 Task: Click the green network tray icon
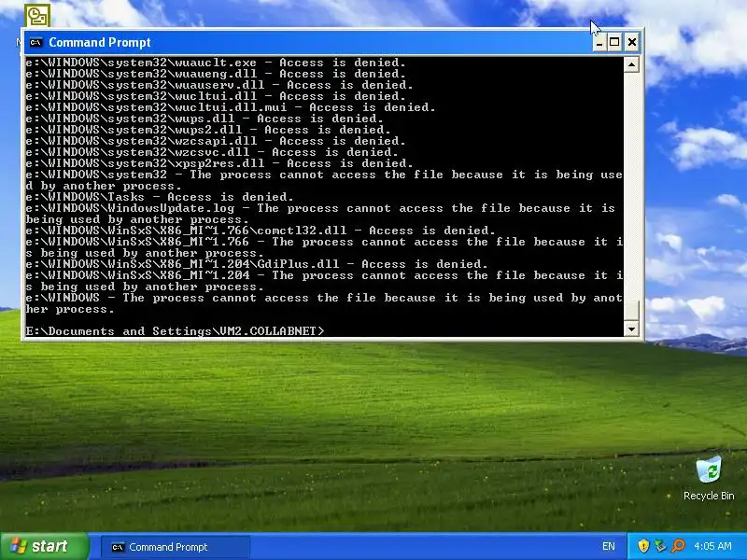[660, 546]
